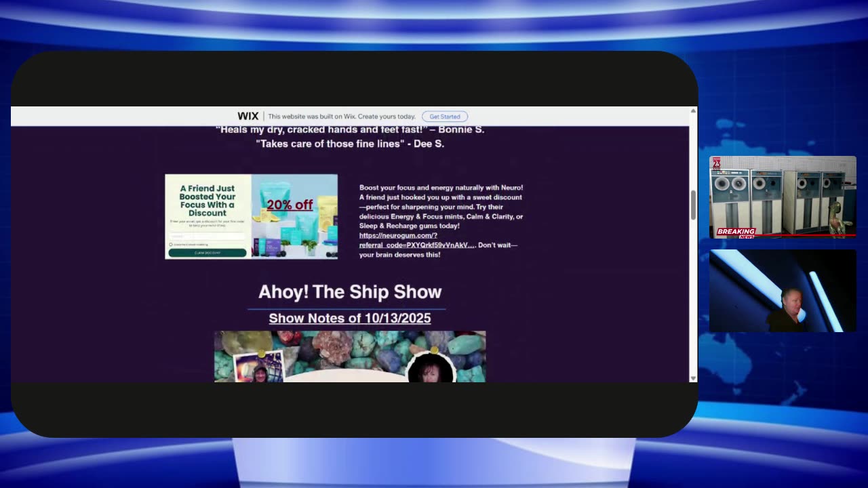Click the Claim Discount button
Screen dimensions: 868x488
coord(208,253)
